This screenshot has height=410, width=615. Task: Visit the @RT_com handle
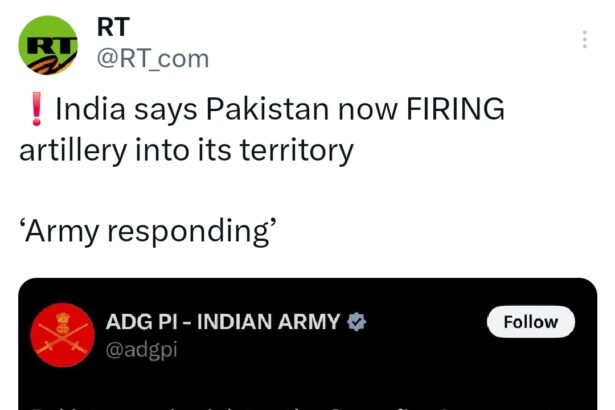click(x=153, y=59)
